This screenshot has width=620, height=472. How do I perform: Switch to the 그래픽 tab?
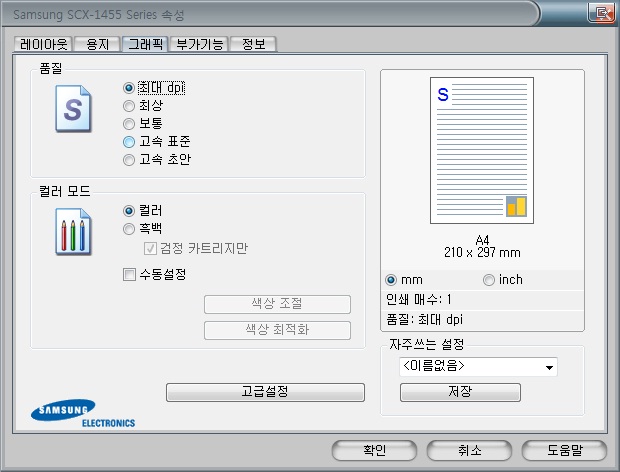[145, 44]
